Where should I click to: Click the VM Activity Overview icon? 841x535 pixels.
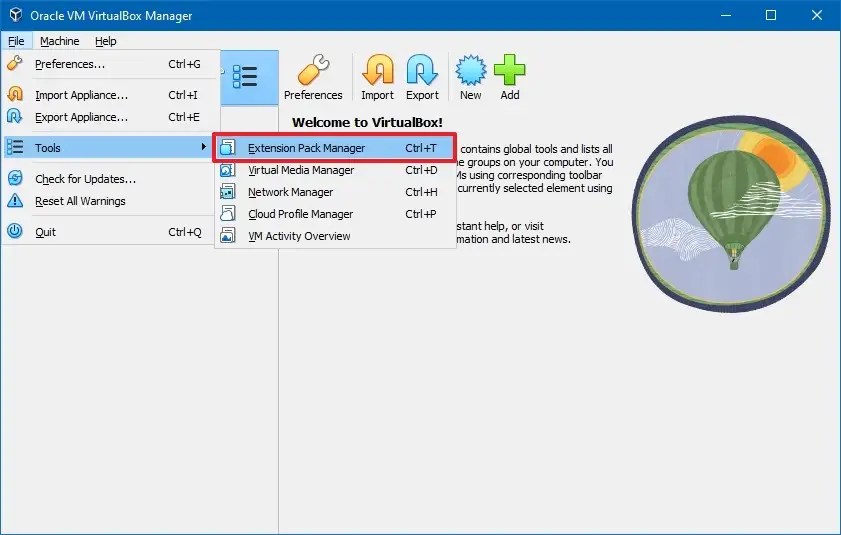point(228,236)
